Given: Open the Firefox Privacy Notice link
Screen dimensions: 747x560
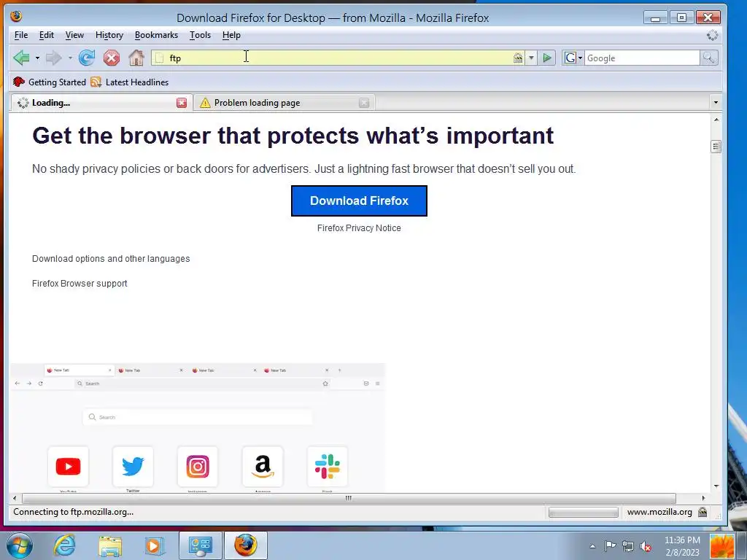Looking at the screenshot, I should (x=359, y=228).
